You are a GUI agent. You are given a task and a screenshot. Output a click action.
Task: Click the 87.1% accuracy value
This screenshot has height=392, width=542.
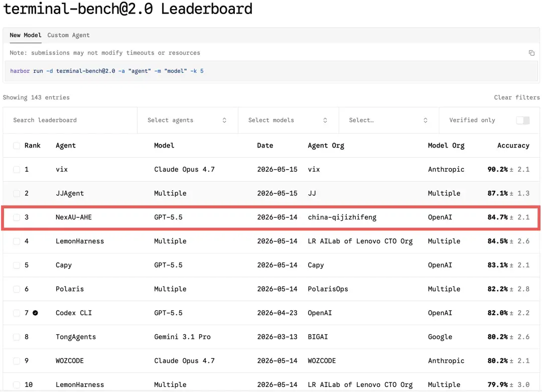497,193
